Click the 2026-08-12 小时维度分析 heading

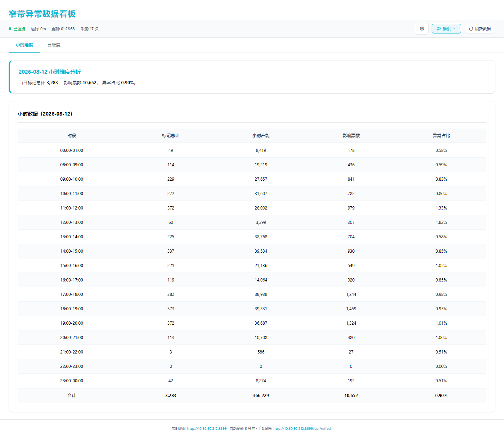point(50,72)
